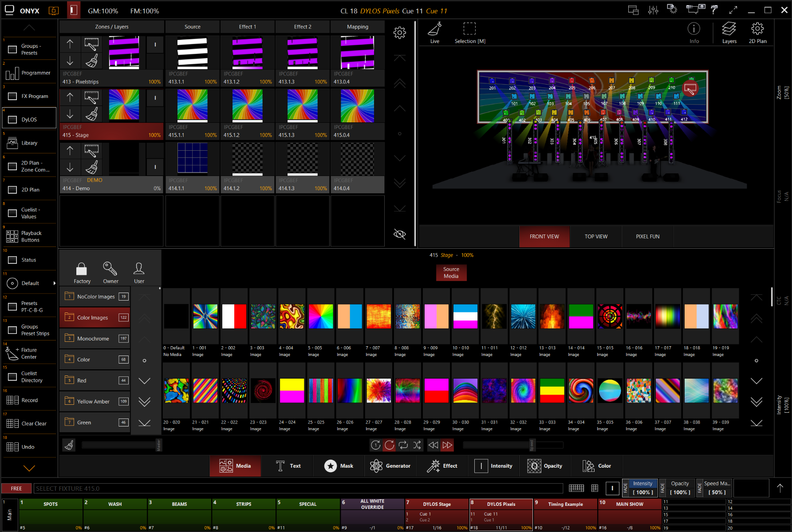Switch to the Media tab
792x532 pixels.
tap(235, 466)
